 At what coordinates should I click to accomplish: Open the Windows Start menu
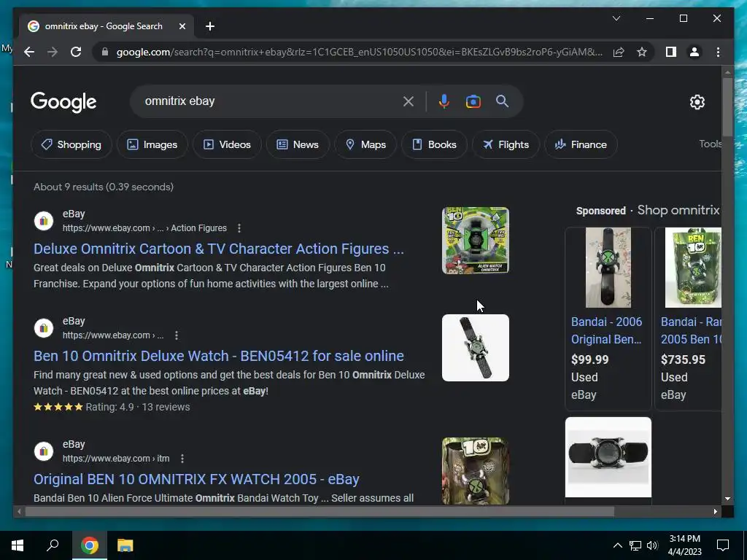pos(18,545)
